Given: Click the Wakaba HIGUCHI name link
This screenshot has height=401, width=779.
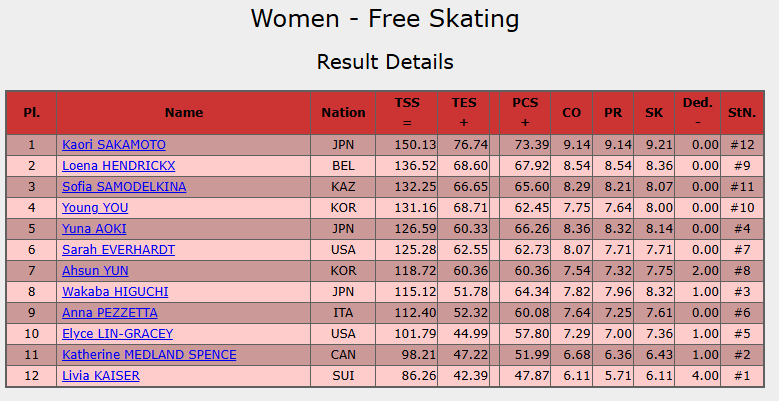Looking at the screenshot, I should [114, 292].
